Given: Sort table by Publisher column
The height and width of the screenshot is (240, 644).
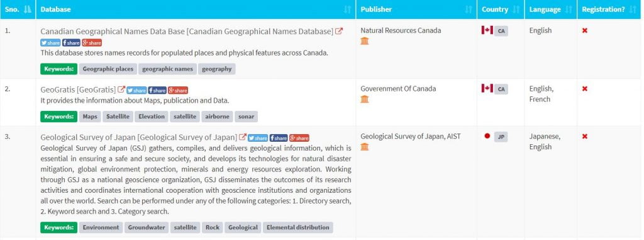Looking at the screenshot, I should tap(416, 9).
